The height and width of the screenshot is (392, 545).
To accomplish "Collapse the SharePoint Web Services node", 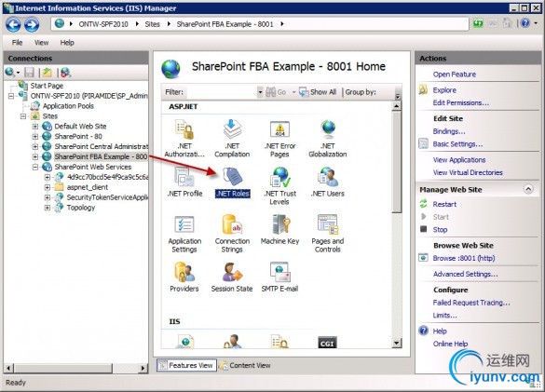I will tap(35, 168).
